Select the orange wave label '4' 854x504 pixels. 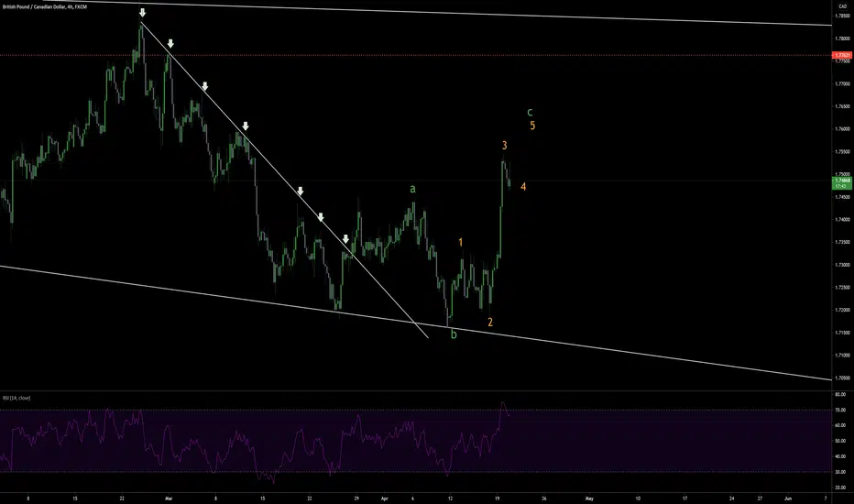tap(523, 187)
